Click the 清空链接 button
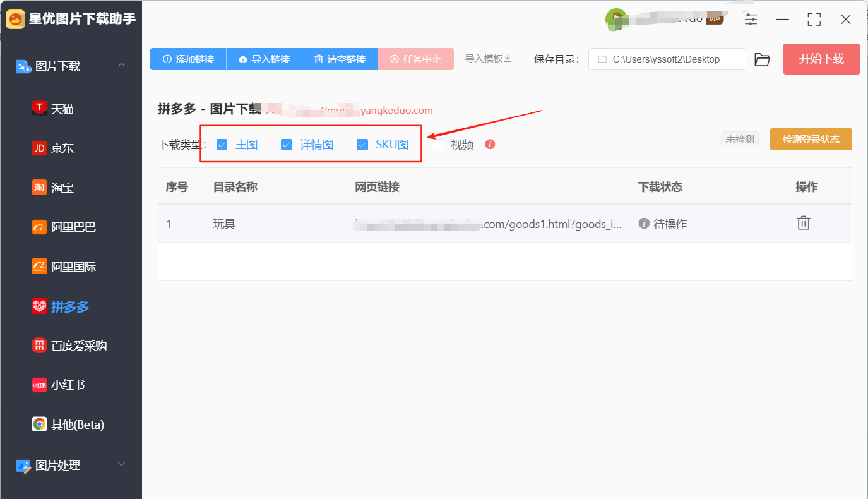The width and height of the screenshot is (868, 499). click(340, 59)
